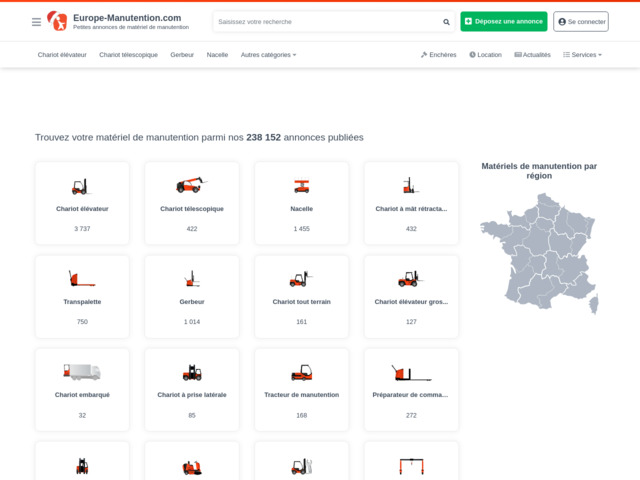Expand the Services dropdown menu
Screen dimensions: 640x480
582,55
